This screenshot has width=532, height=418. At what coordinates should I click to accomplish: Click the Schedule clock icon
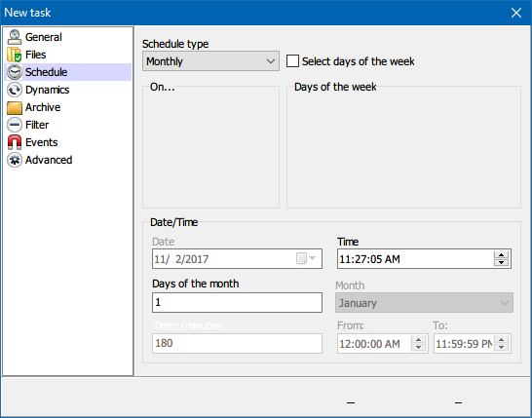15,72
